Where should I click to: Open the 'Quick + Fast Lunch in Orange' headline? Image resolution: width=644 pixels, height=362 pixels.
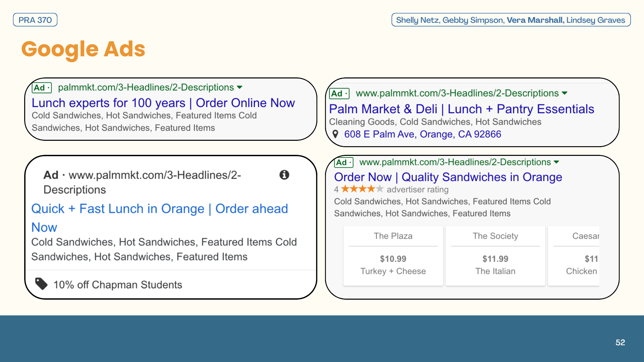click(x=160, y=218)
